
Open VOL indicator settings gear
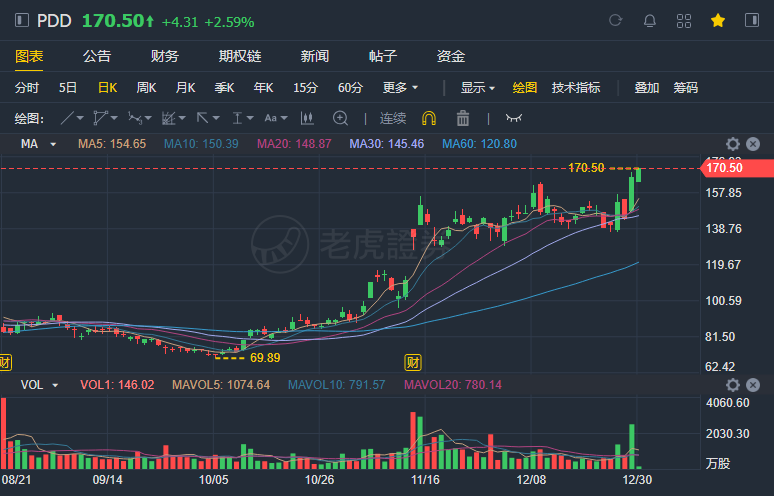tap(733, 385)
